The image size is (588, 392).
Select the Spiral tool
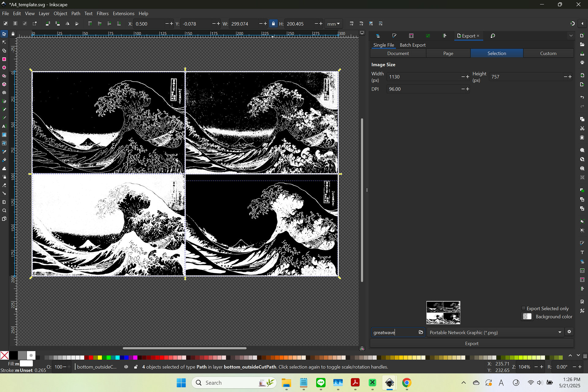point(4,92)
